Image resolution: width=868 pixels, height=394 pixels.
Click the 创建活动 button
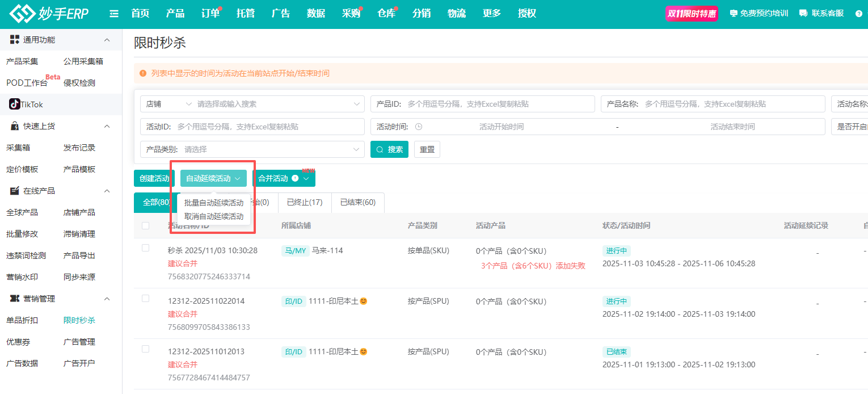coord(154,178)
